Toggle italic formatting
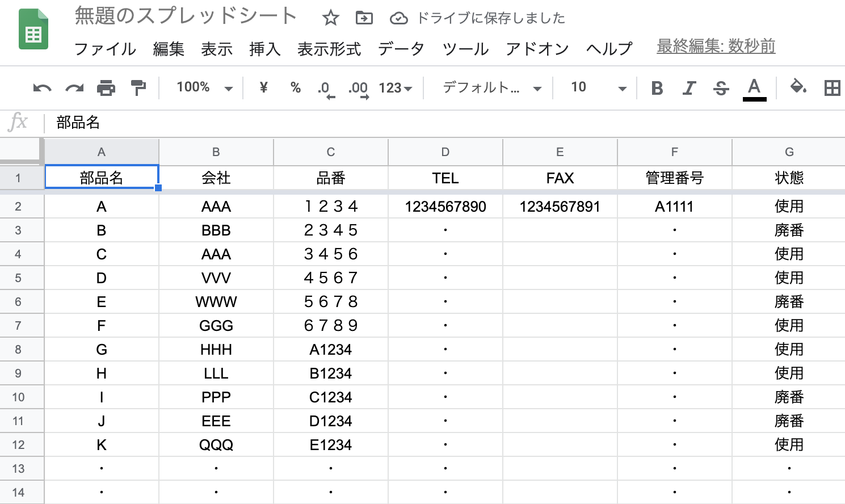Screen dimensions: 845x504 click(689, 88)
